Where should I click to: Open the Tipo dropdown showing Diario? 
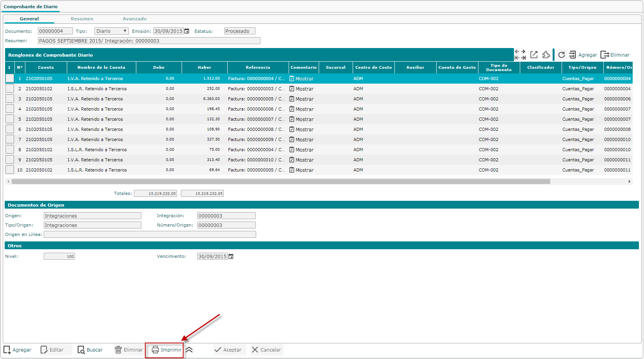[112, 31]
